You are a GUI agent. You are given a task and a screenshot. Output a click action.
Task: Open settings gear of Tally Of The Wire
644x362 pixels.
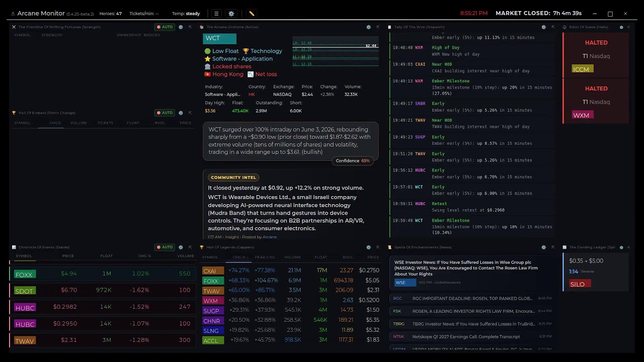[543, 27]
